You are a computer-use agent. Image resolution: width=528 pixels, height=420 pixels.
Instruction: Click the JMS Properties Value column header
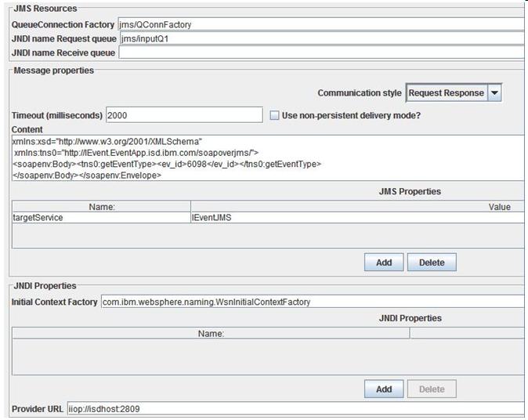[x=357, y=207]
